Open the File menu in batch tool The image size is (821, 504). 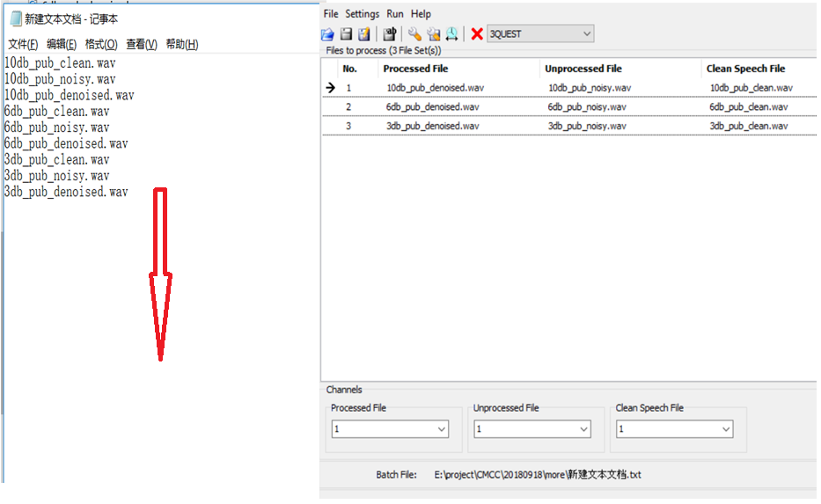click(x=331, y=14)
